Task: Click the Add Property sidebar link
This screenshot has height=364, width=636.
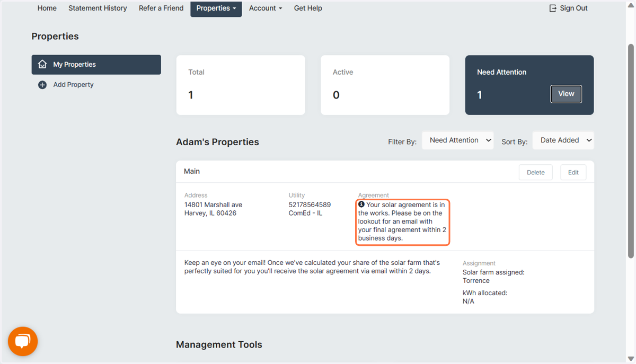Action: [73, 85]
